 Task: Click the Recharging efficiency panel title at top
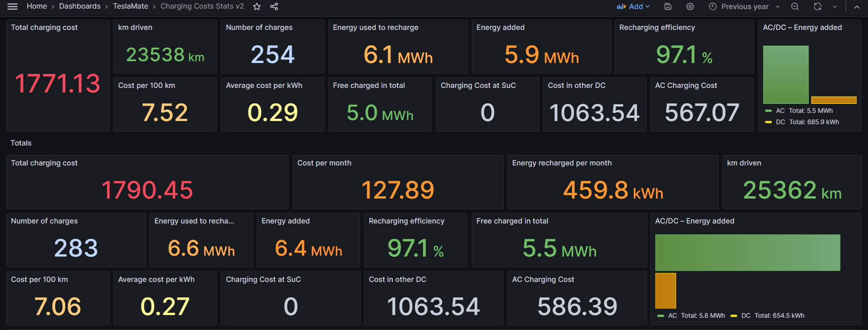click(657, 28)
